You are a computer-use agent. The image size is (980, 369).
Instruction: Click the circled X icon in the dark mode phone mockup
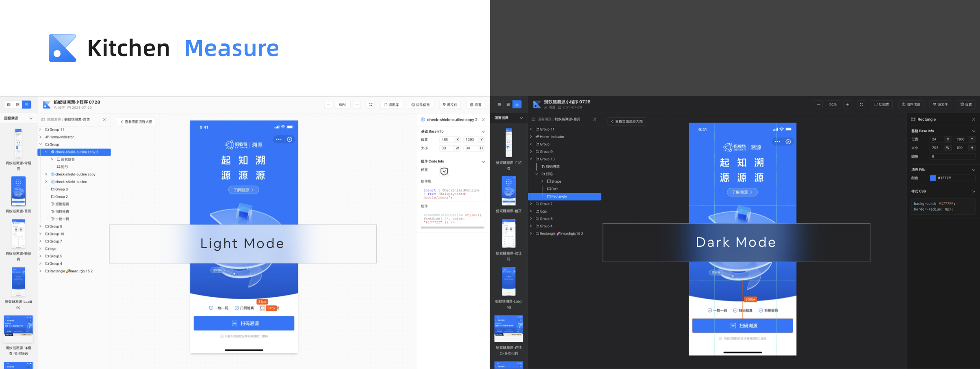788,142
